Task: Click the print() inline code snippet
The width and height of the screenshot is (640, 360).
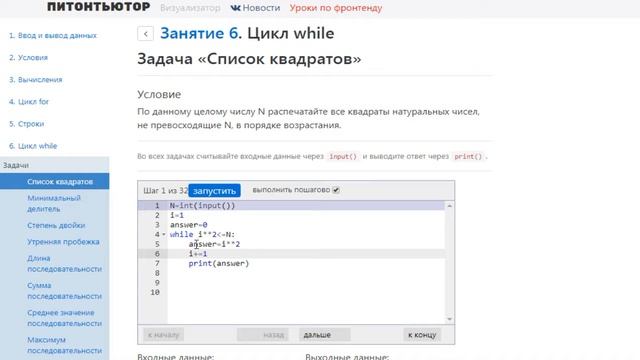Action: (x=468, y=156)
